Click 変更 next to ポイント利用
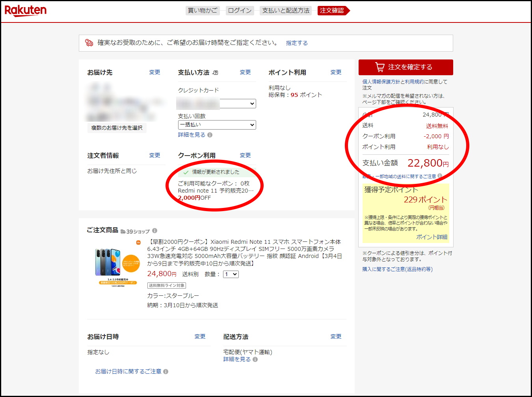The image size is (532, 397). pos(336,72)
